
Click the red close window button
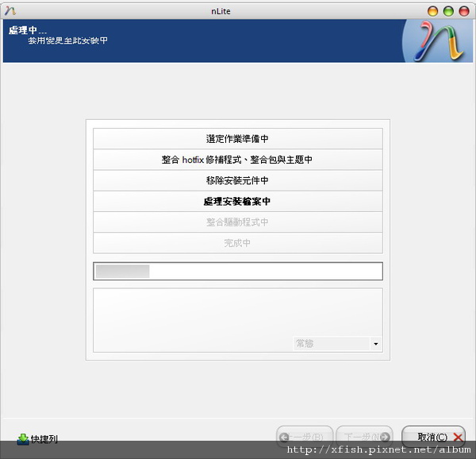[464, 11]
